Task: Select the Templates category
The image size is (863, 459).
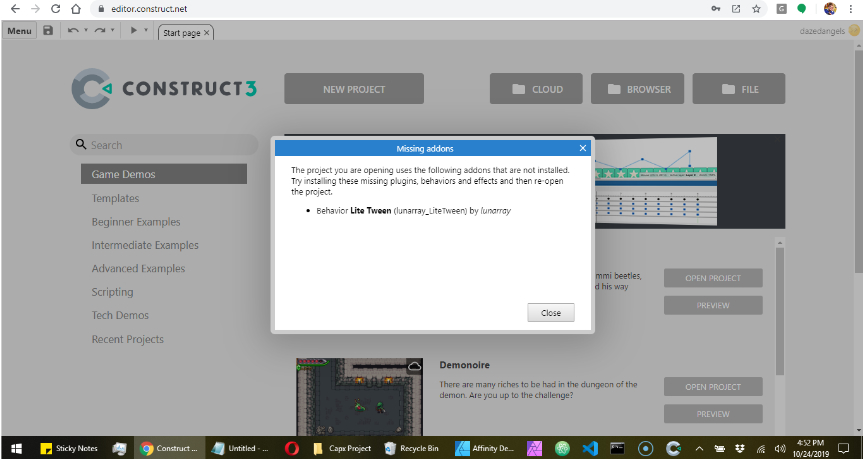Action: (115, 198)
